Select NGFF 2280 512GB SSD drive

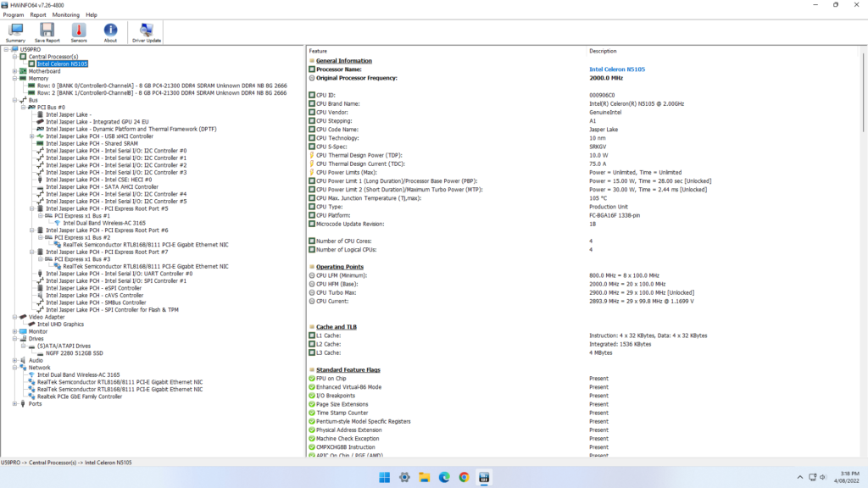click(71, 352)
